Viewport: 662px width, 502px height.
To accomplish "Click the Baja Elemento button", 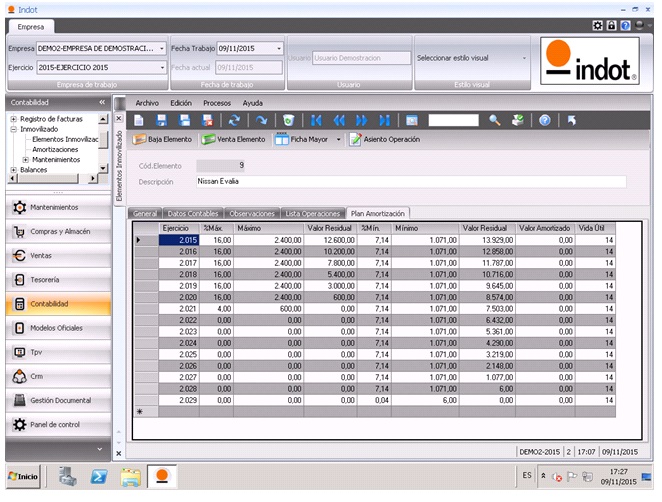I will (164, 139).
